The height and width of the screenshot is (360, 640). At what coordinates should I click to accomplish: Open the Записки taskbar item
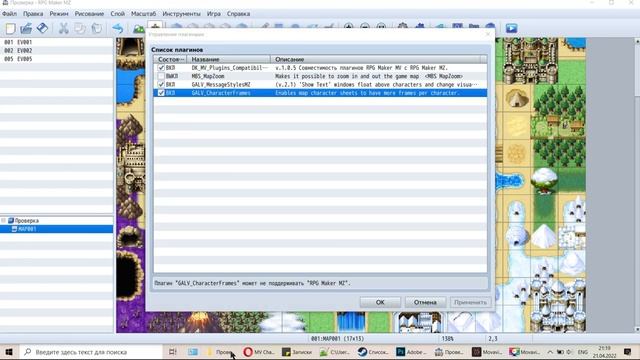point(297,352)
